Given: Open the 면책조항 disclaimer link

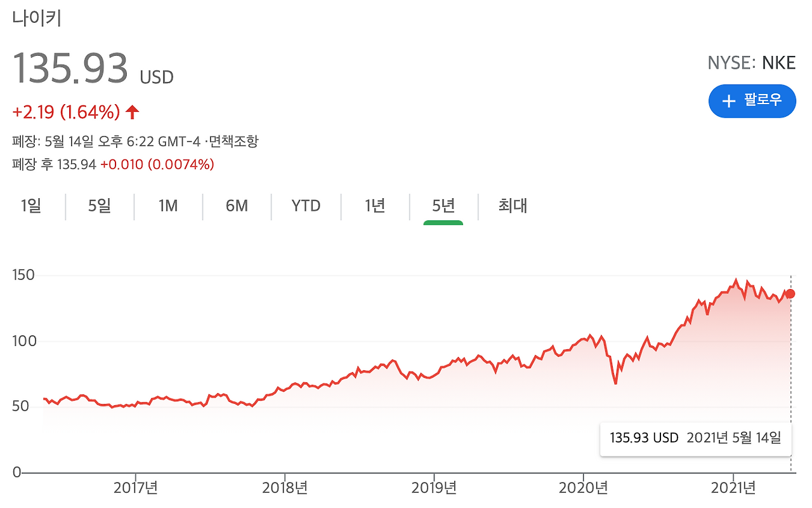Looking at the screenshot, I should pyautogui.click(x=234, y=142).
